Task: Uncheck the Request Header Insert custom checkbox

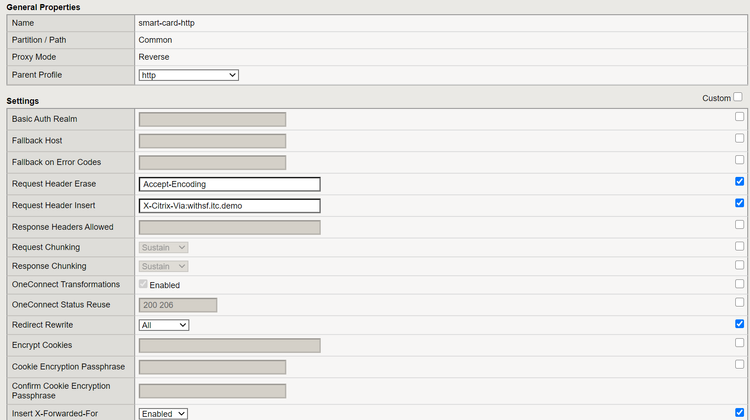Action: click(739, 203)
